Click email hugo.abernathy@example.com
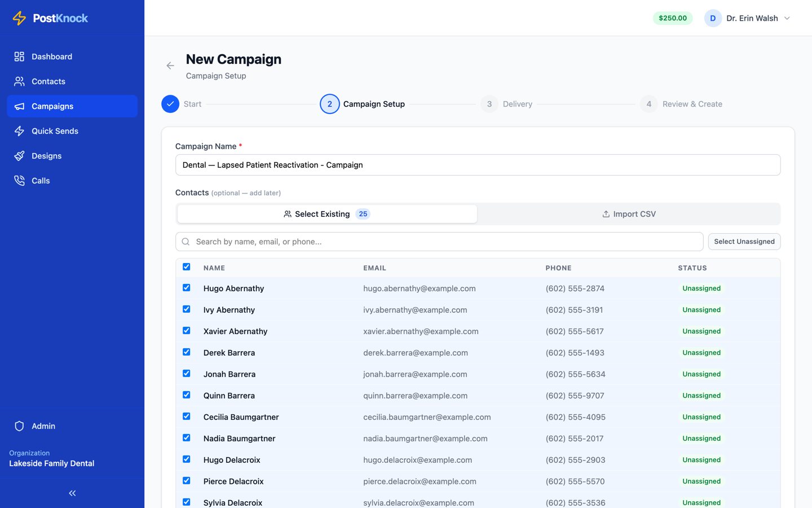This screenshot has height=508, width=812. click(420, 288)
